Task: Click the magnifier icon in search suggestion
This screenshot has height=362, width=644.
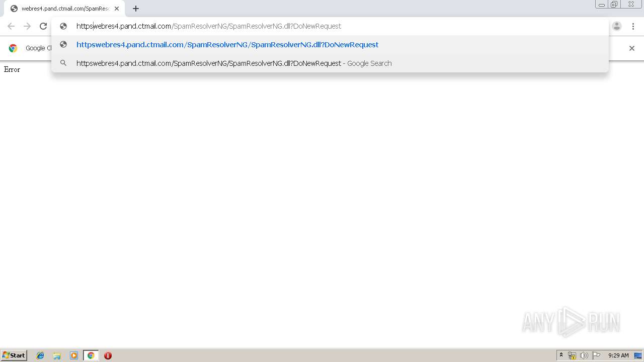Action: 63,63
